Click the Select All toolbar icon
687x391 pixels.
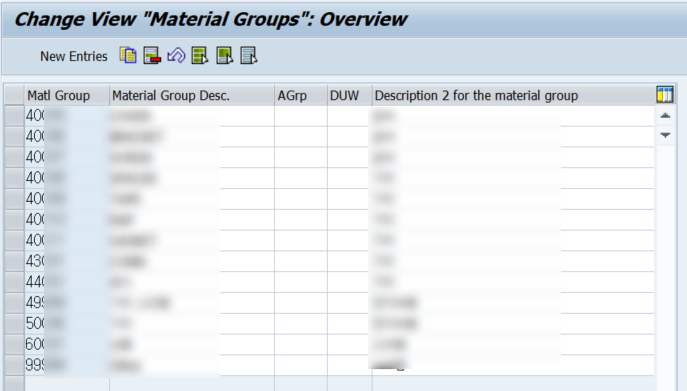200,56
